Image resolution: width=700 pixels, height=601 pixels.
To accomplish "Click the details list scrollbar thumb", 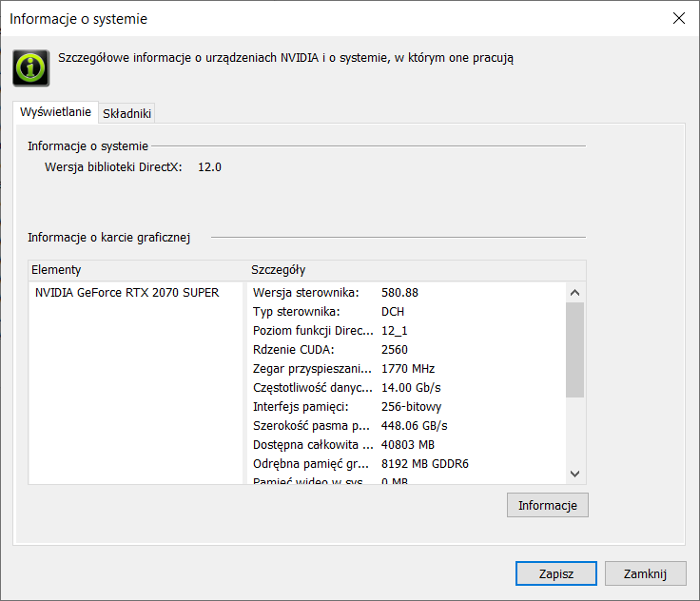I will pyautogui.click(x=574, y=349).
